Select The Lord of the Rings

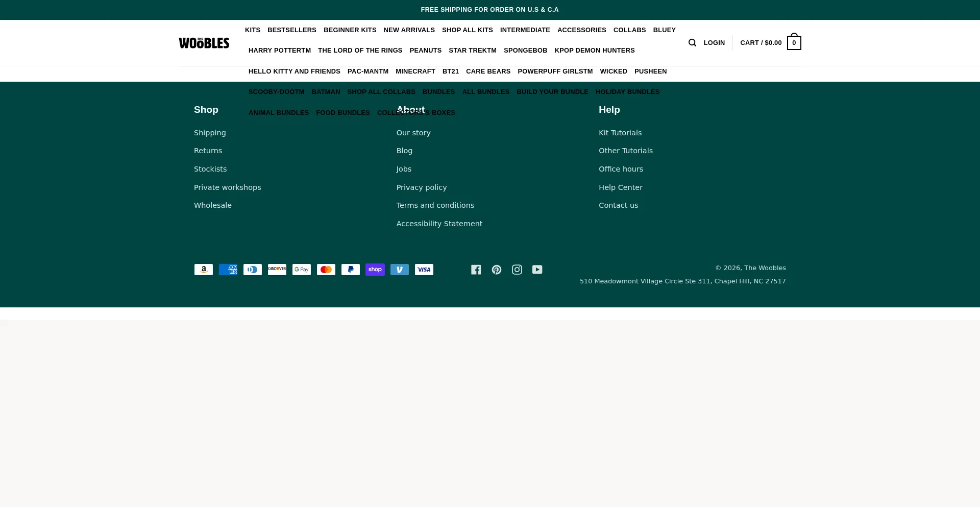point(360,51)
